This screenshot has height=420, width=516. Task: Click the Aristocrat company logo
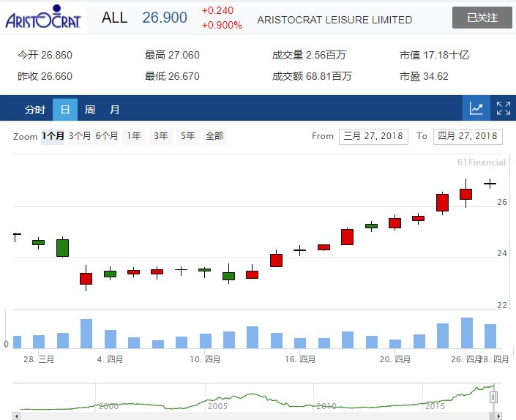[43, 17]
